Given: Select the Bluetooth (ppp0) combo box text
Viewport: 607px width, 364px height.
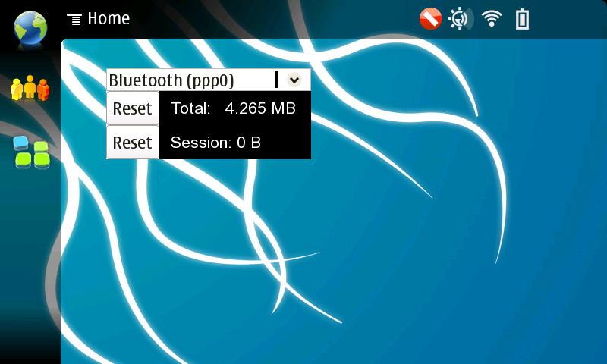Looking at the screenshot, I should [171, 80].
